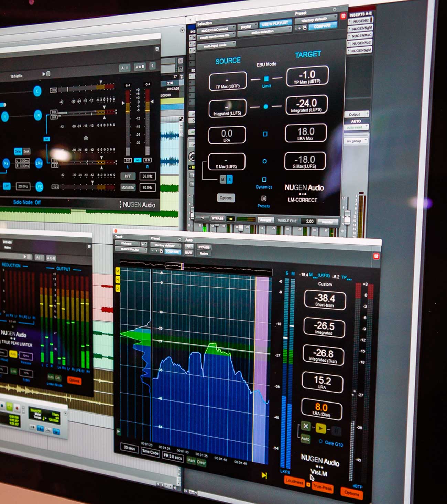Click COMPARE in the VisLM plugin header
Screen dimensions: 447x504
tap(172, 251)
